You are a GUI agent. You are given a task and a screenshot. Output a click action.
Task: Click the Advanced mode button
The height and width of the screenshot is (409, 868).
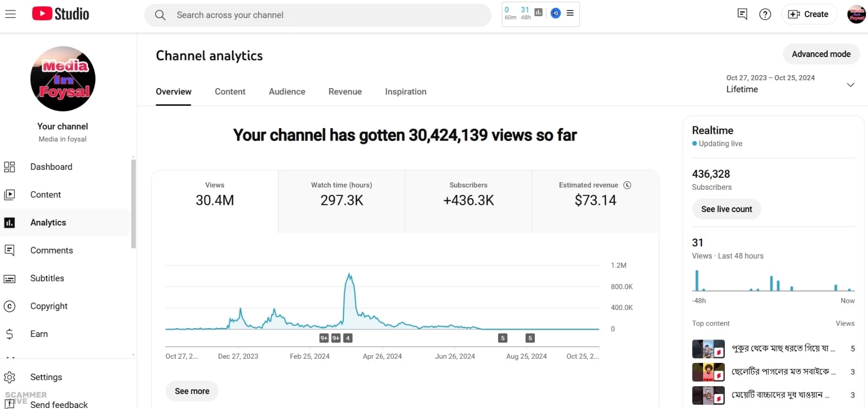821,54
